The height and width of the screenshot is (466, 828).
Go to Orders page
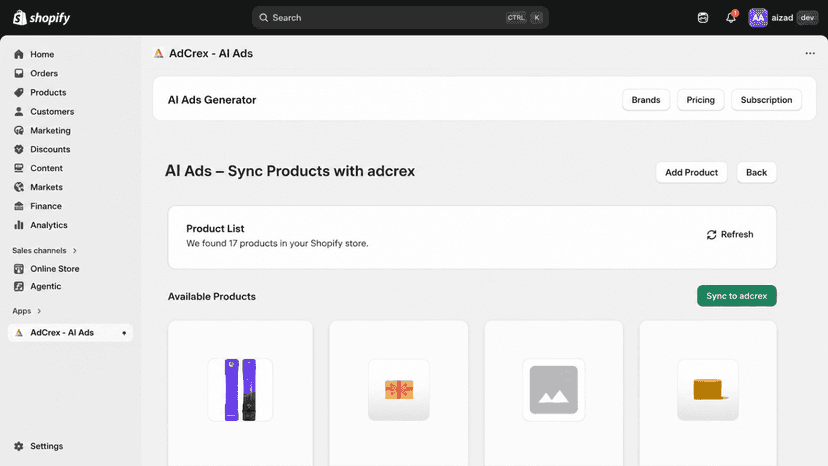(x=44, y=73)
